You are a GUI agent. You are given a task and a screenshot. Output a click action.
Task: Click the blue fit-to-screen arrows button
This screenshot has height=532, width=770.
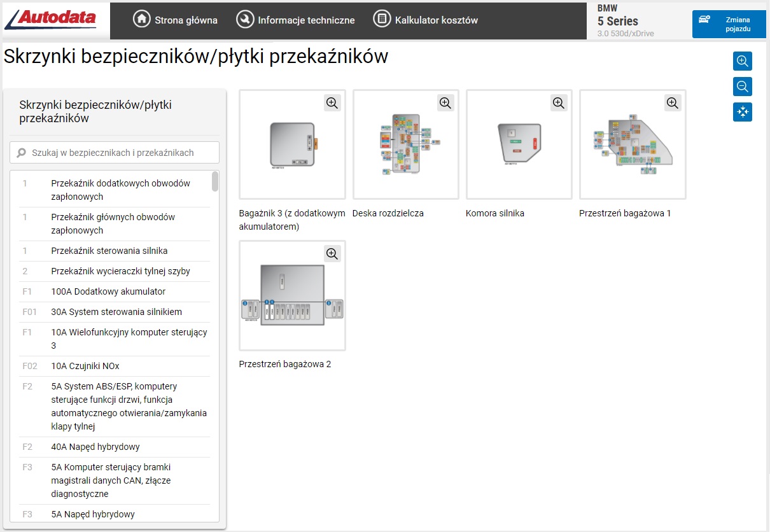pos(742,112)
